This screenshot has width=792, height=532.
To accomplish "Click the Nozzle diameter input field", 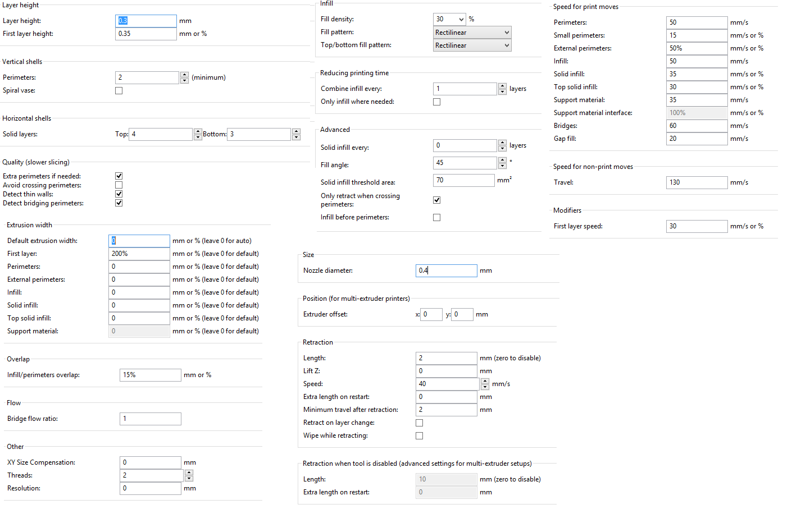I will pyautogui.click(x=446, y=270).
